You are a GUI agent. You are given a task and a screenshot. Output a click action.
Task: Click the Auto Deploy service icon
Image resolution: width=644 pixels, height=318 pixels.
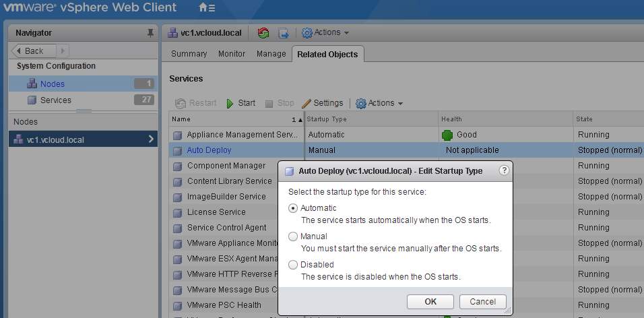(177, 151)
